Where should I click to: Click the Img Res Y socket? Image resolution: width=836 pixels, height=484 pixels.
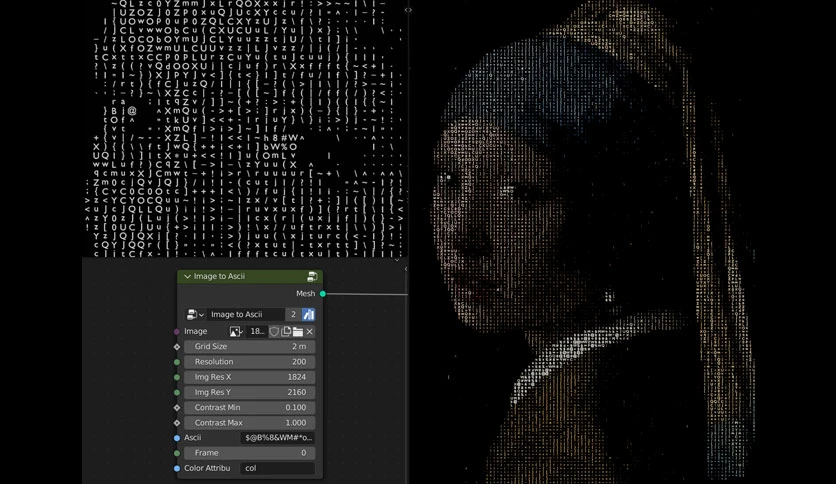pos(177,392)
